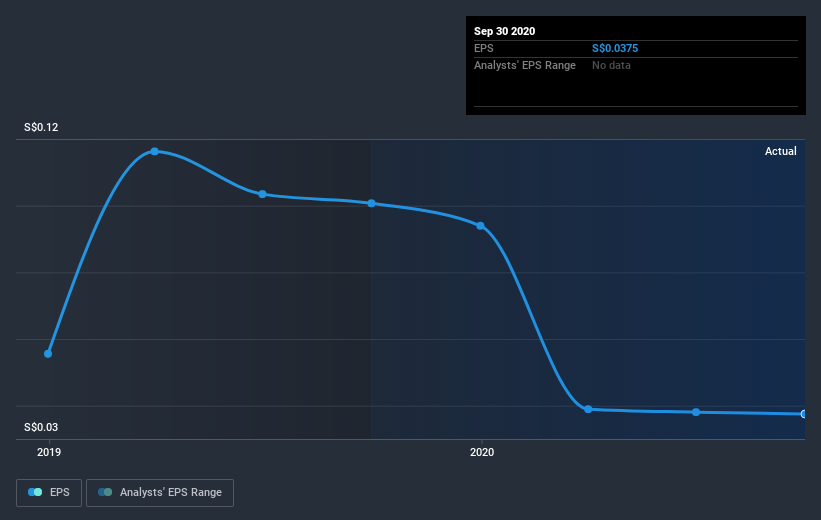Viewport: 821px width, 520px height.
Task: Click the Analysts' EPS Range color icon
Action: click(x=105, y=492)
